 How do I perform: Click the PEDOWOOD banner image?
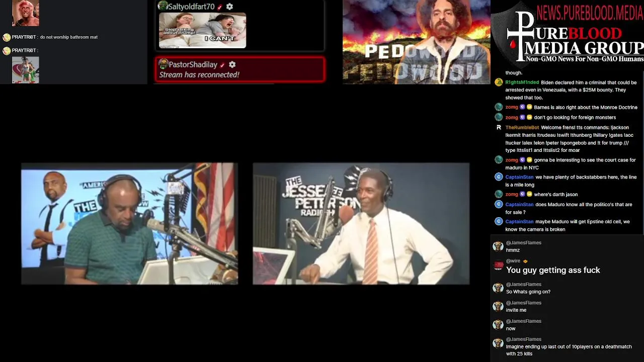[x=417, y=42]
